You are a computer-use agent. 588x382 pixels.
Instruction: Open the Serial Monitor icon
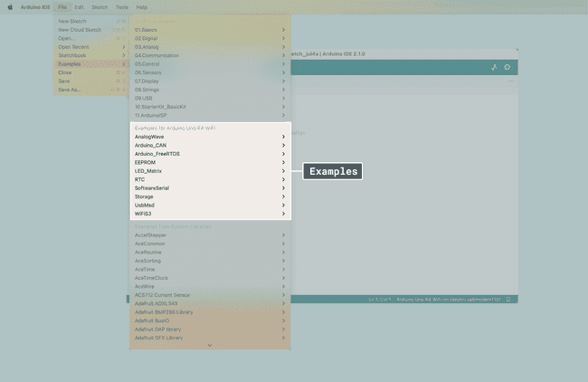point(507,67)
